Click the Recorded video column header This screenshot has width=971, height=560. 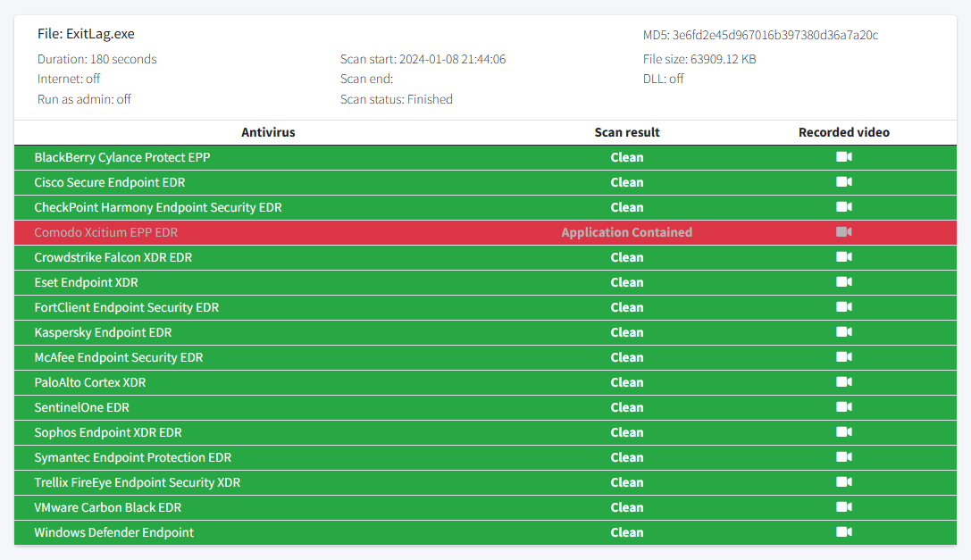(844, 132)
